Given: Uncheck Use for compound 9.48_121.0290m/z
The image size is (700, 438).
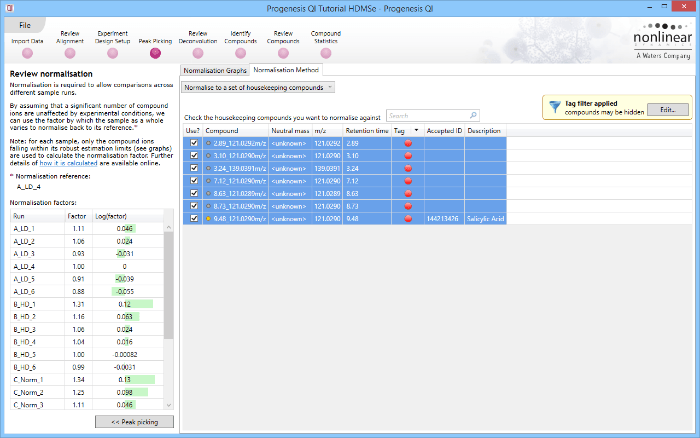Looking at the screenshot, I should [194, 218].
